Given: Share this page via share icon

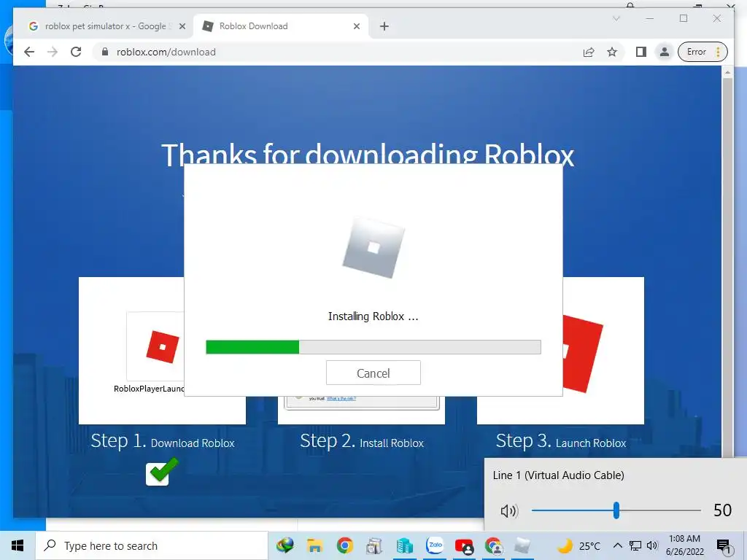Looking at the screenshot, I should point(589,52).
